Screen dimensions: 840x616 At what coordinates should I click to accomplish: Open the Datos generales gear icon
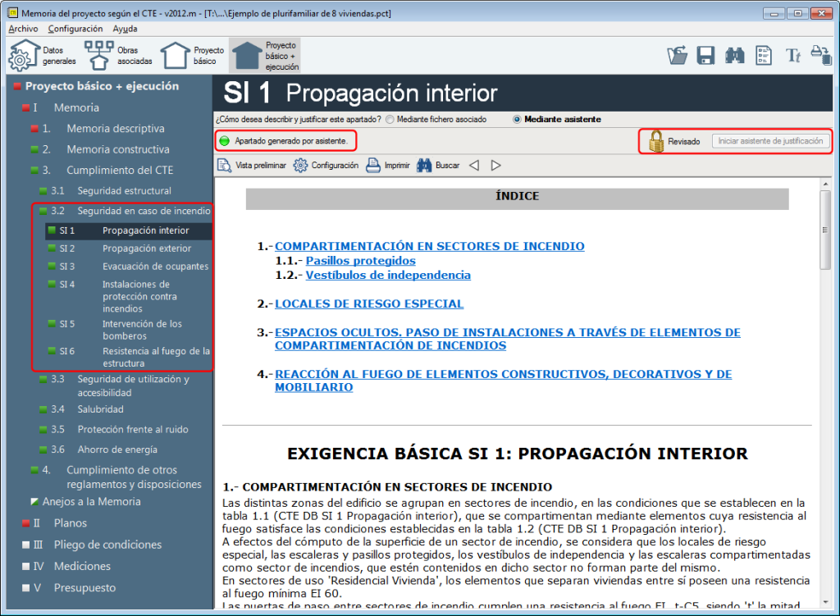[23, 56]
